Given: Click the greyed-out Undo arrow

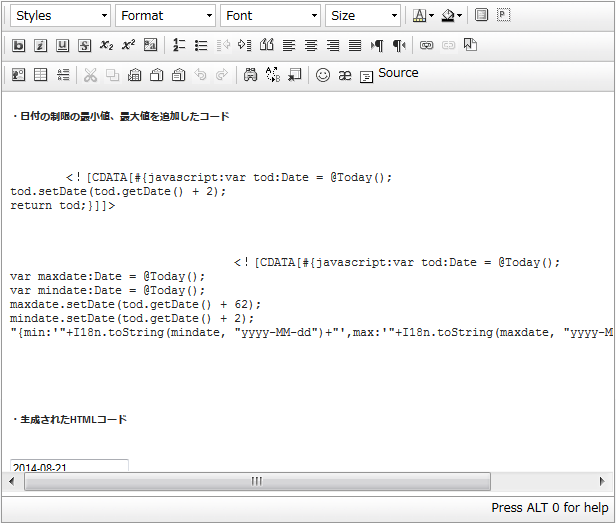Looking at the screenshot, I should [200, 75].
